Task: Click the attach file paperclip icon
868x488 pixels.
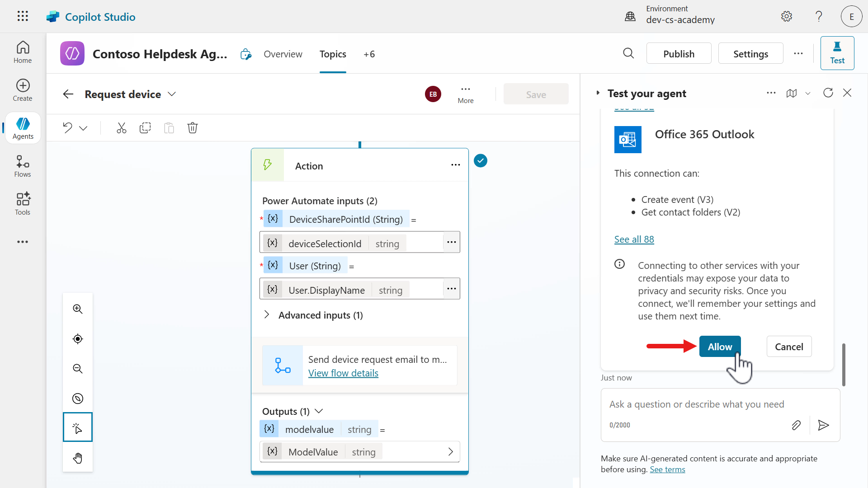Action: tap(796, 425)
